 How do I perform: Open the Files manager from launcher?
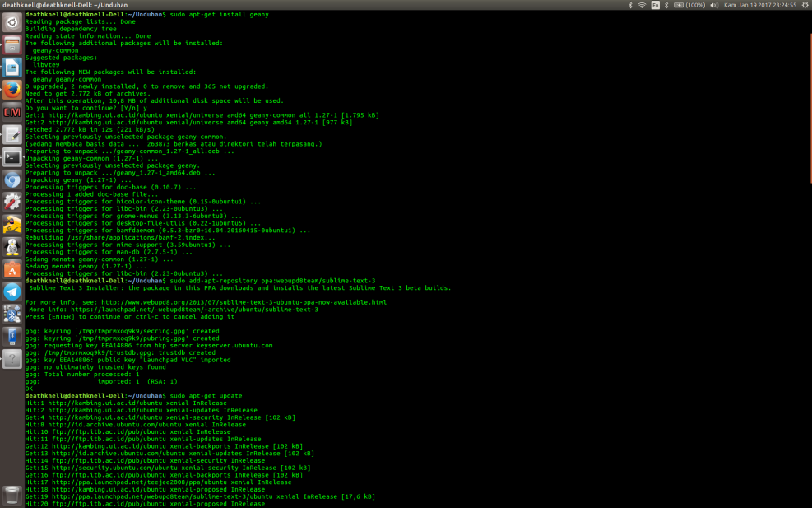(12, 44)
